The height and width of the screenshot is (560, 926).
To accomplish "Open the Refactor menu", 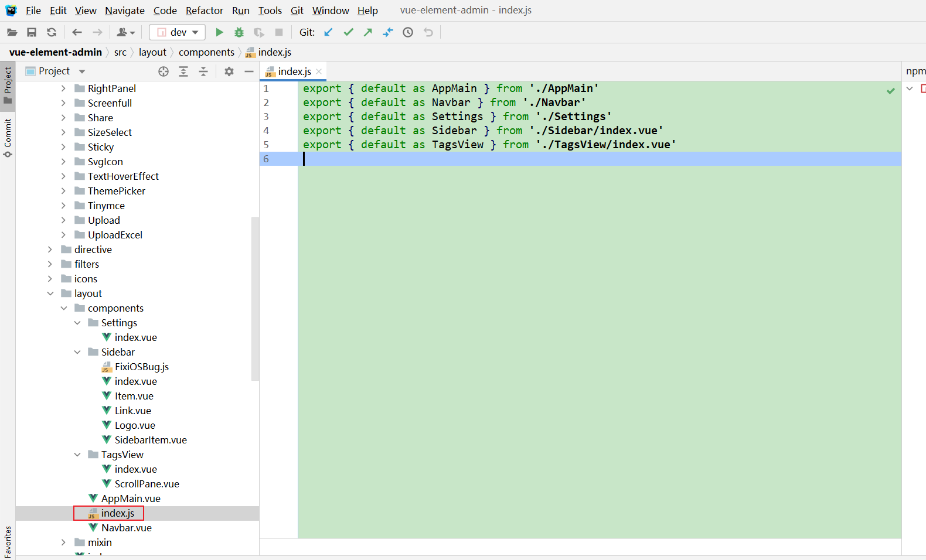I will coord(205,11).
